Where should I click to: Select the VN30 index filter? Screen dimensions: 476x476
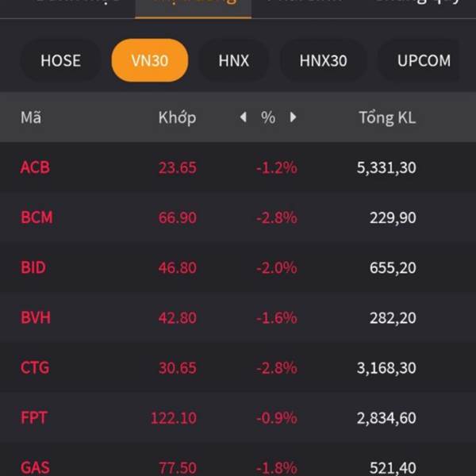pos(150,60)
